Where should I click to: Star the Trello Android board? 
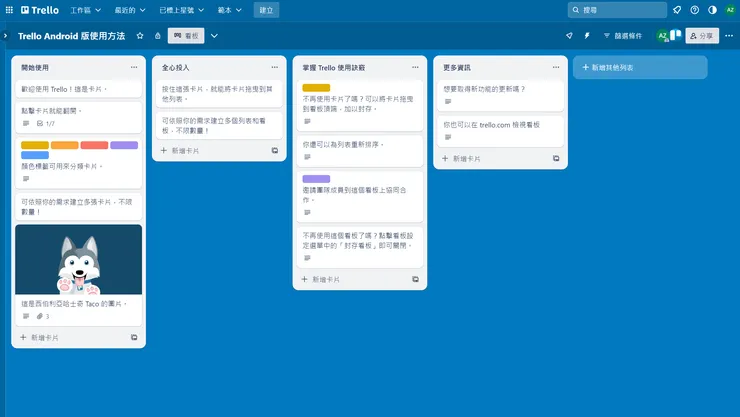tap(140, 36)
